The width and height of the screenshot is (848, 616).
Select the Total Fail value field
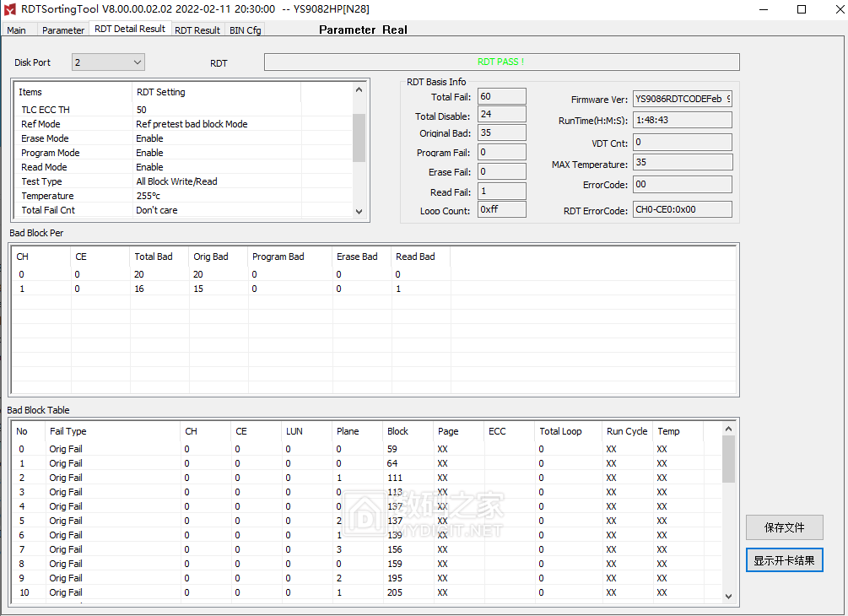pyautogui.click(x=501, y=97)
